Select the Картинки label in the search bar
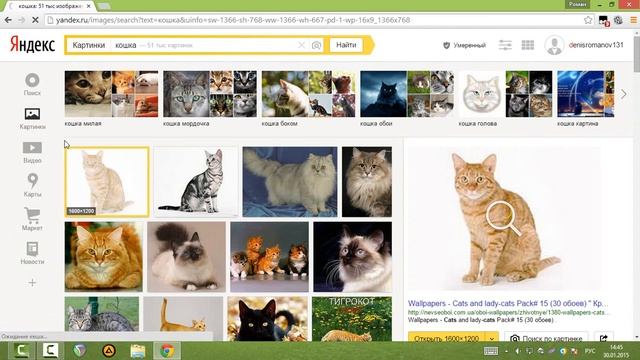The image size is (640, 360). (89, 45)
